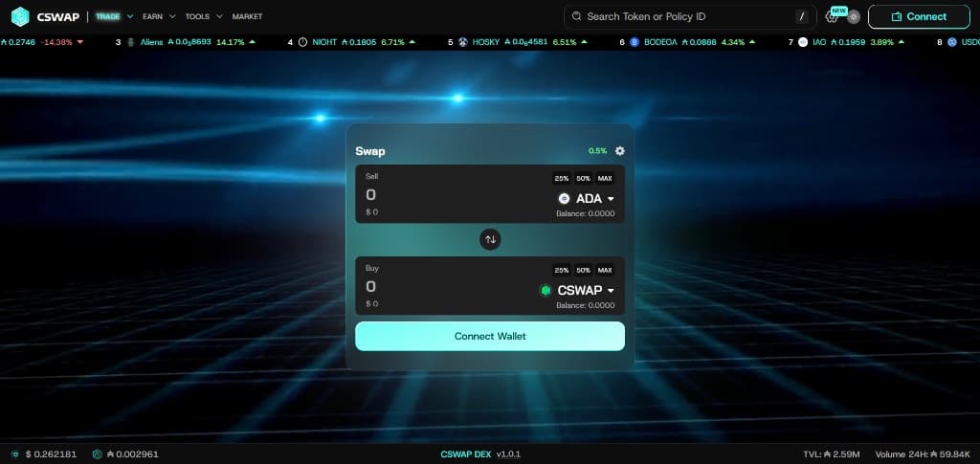Click the CSWAP cube icon in footer
Image resolution: width=980 pixels, height=464 pixels.
pos(97,454)
